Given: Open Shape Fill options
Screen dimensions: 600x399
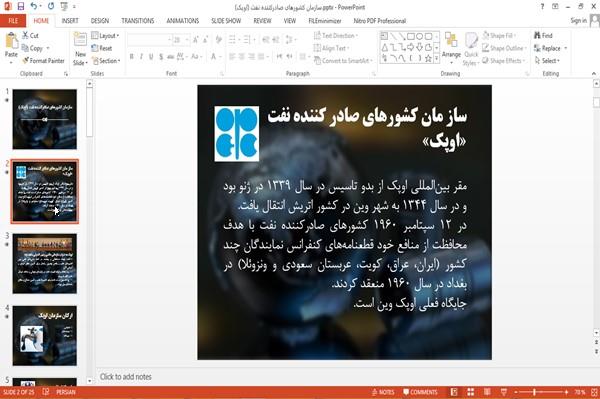Looking at the screenshot, I should (x=499, y=36).
